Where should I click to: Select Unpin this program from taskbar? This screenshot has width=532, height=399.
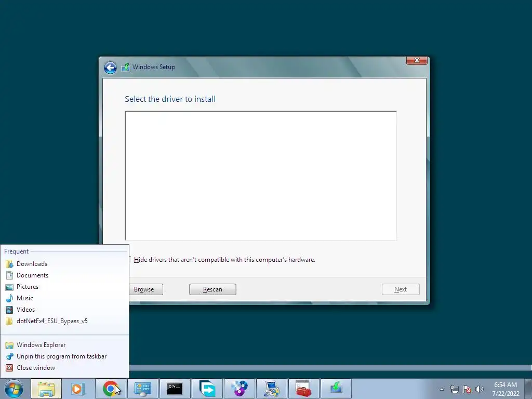tap(64, 356)
